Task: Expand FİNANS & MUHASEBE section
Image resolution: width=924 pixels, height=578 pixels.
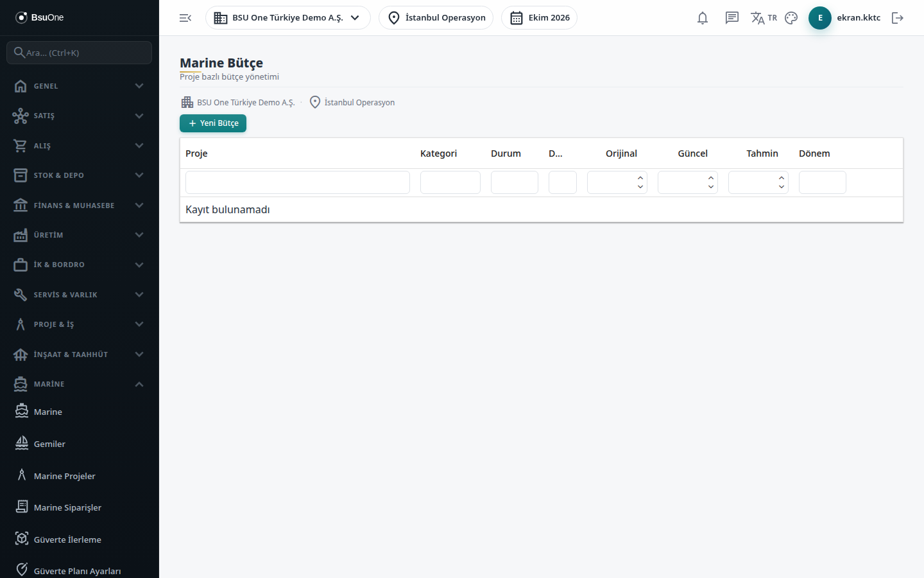Action: [80, 206]
